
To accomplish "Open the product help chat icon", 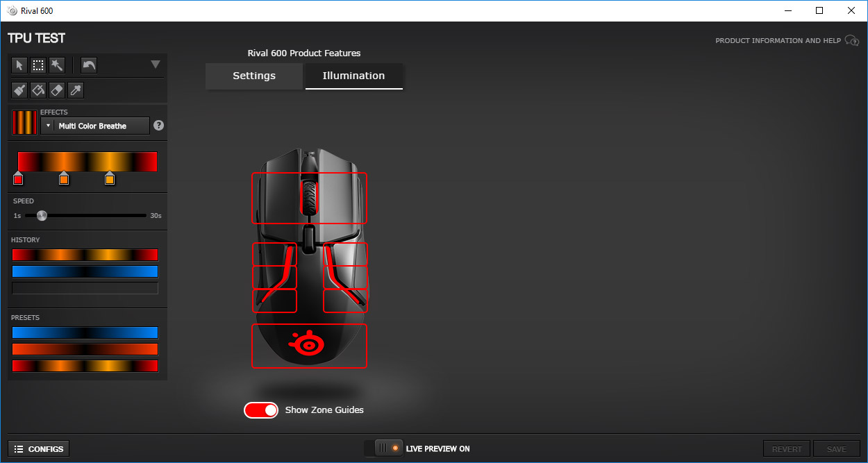I will coord(852,41).
